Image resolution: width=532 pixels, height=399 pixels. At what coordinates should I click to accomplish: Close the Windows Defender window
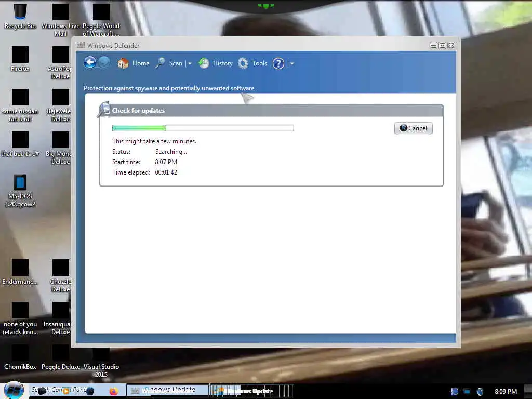click(451, 46)
